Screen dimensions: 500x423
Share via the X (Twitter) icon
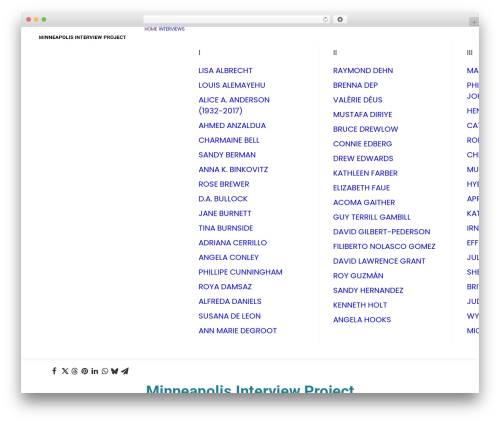65,371
